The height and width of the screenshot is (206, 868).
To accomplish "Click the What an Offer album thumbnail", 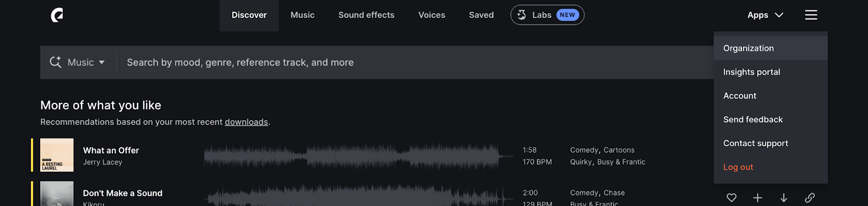I will 57,155.
